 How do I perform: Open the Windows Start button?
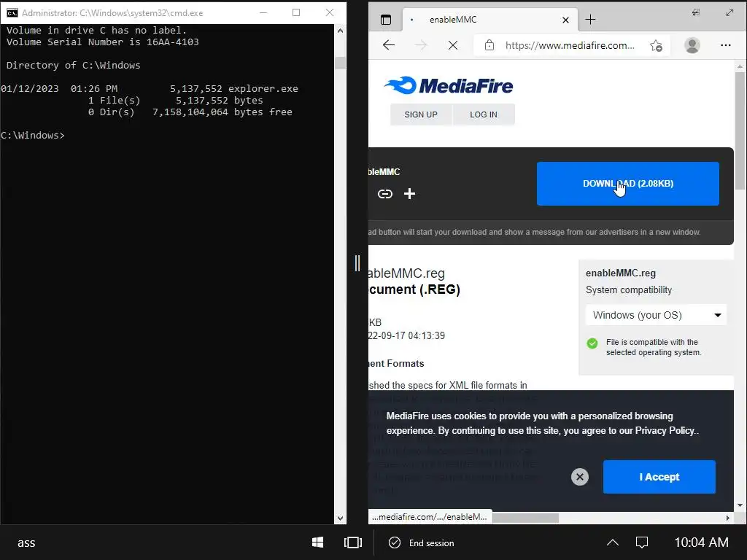click(317, 542)
